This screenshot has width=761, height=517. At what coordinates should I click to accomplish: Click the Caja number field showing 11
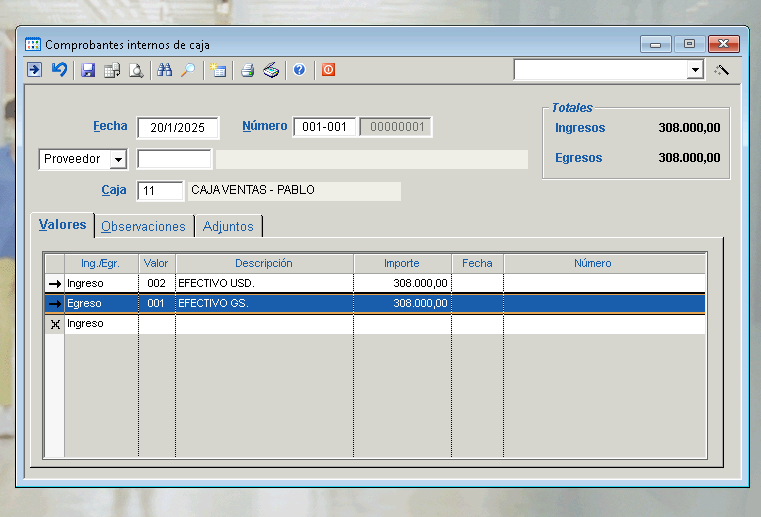160,190
